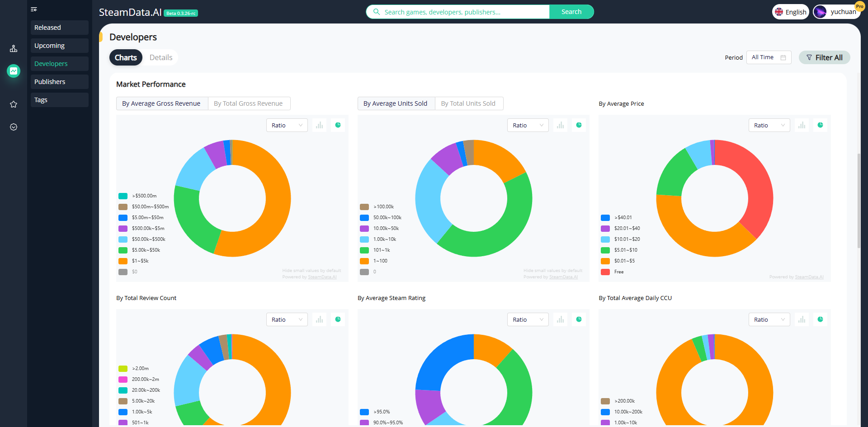The width and height of the screenshot is (868, 427).
Task: Toggle to By Total Units Sold
Action: [468, 103]
